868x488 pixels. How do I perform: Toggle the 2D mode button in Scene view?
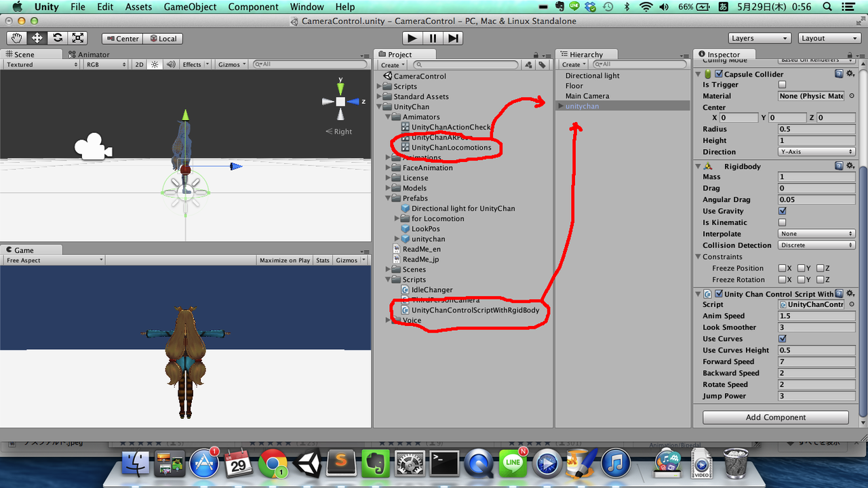pos(139,64)
